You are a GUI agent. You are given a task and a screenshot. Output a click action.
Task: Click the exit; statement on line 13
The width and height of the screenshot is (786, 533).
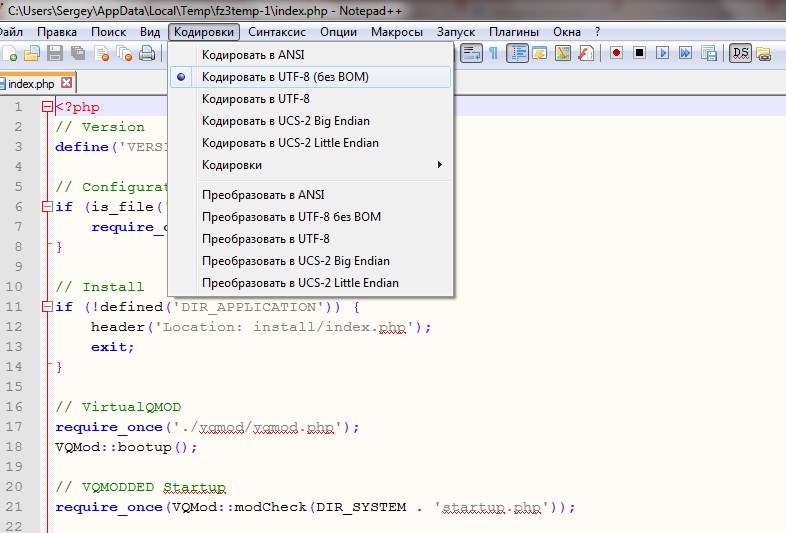(112, 347)
